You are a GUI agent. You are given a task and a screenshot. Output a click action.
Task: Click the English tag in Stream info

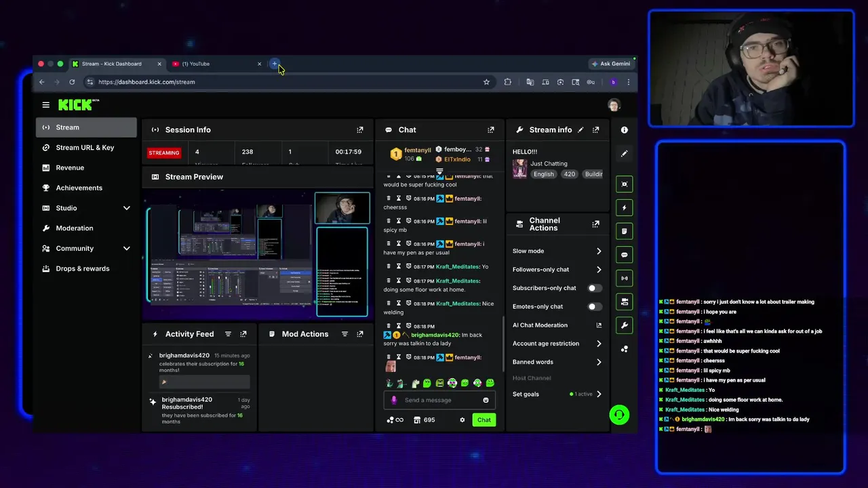point(544,174)
